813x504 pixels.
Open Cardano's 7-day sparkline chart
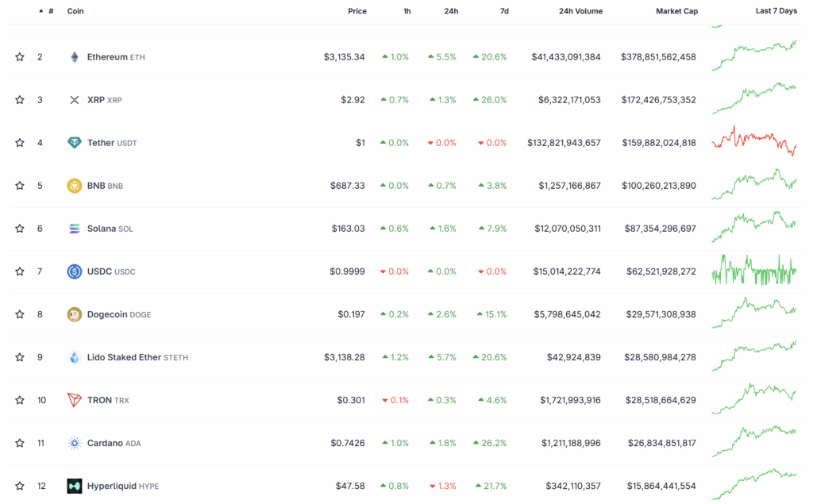point(754,441)
